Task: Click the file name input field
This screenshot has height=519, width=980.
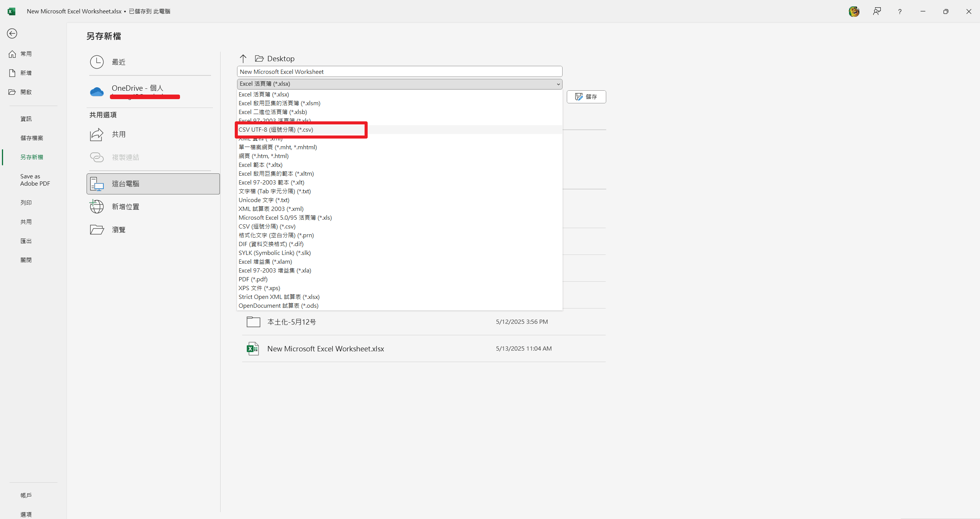Action: [x=399, y=72]
